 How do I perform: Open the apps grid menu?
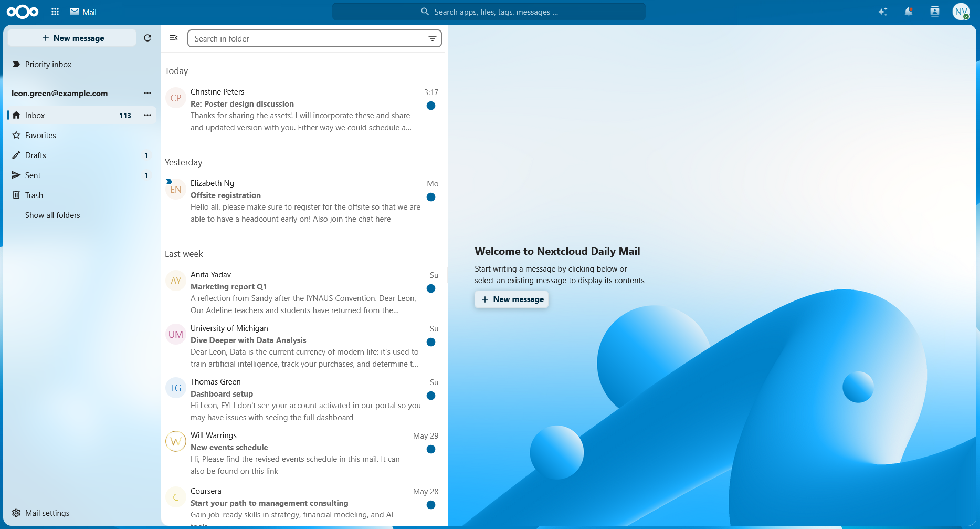click(55, 12)
